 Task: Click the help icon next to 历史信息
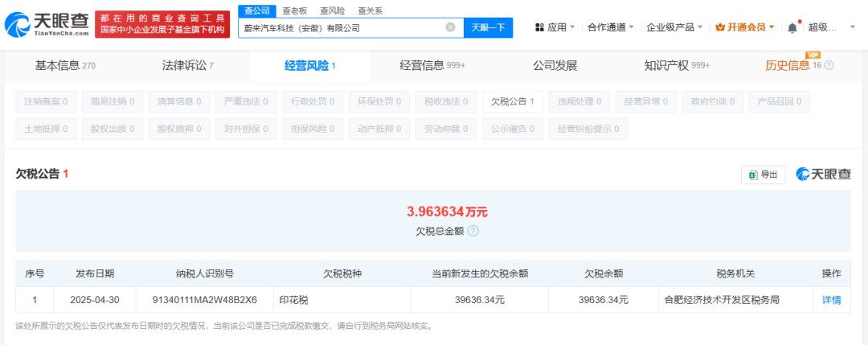(829, 65)
